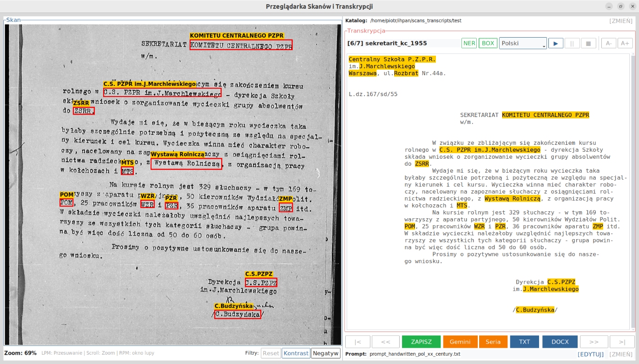Viewport: 639px width, 364px height.
Task: Toggle the Kontrast filter
Action: click(296, 353)
